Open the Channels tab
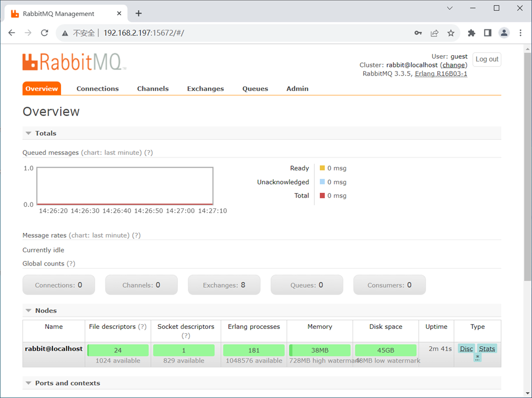Screen dimensions: 532x398 coord(153,88)
